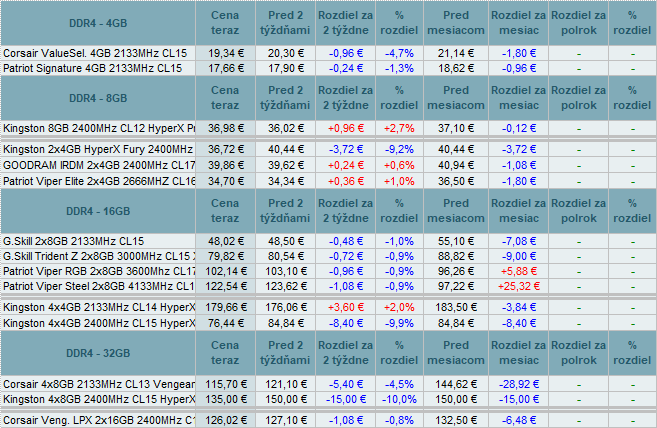
Task: Select the -9,9% difference cell
Action: [399, 323]
